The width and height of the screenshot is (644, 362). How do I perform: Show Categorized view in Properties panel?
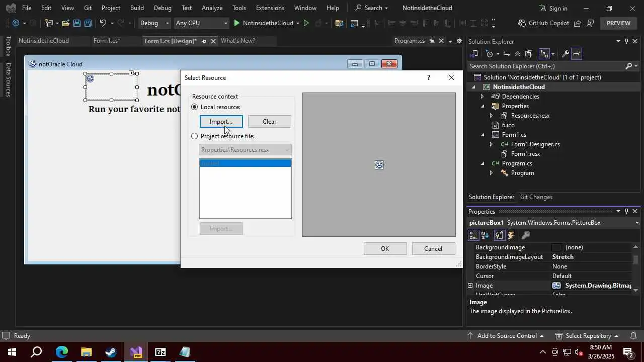pyautogui.click(x=473, y=235)
